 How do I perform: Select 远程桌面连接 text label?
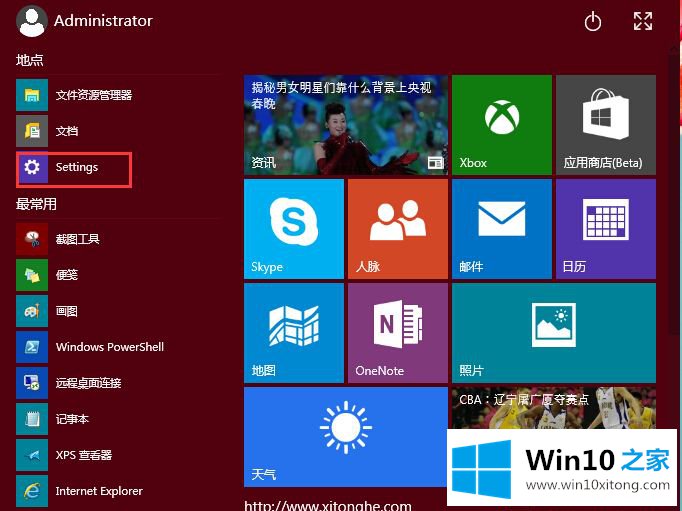tap(88, 383)
